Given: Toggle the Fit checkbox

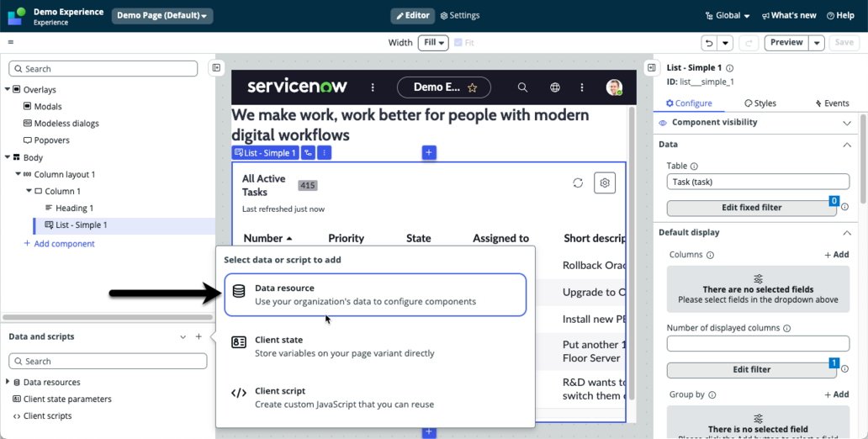Looking at the screenshot, I should tap(458, 43).
